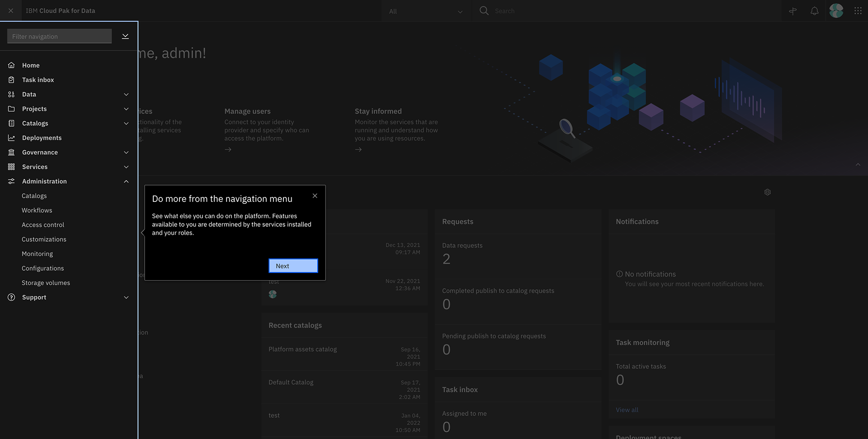The width and height of the screenshot is (868, 439).
Task: Click the search magnifier icon
Action: [x=484, y=10]
